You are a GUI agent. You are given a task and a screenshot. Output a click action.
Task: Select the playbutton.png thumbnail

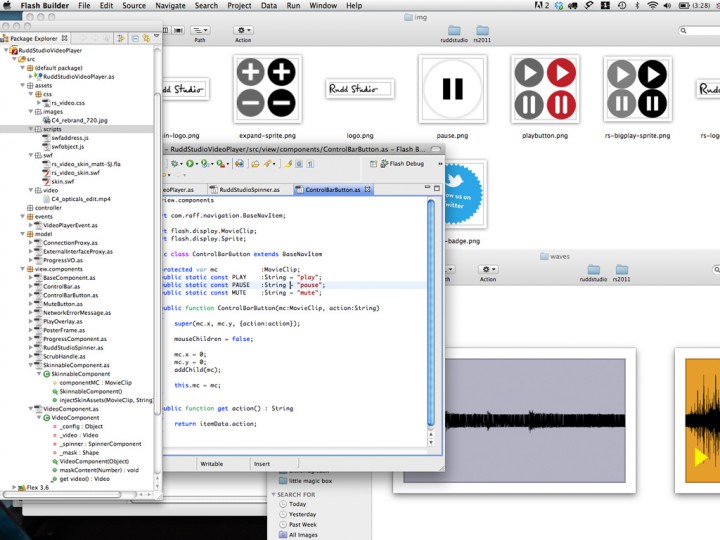coord(545,89)
